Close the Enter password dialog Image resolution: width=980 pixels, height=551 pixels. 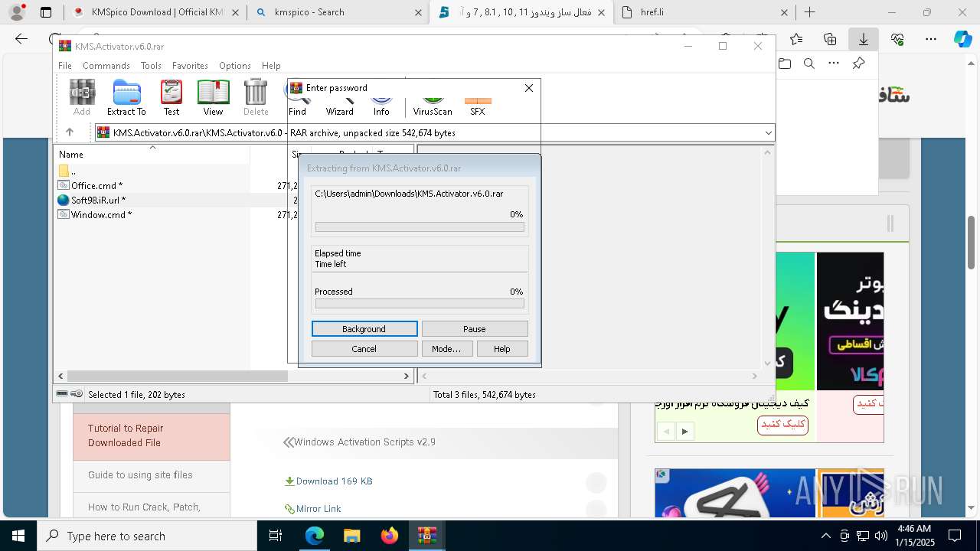(x=529, y=88)
